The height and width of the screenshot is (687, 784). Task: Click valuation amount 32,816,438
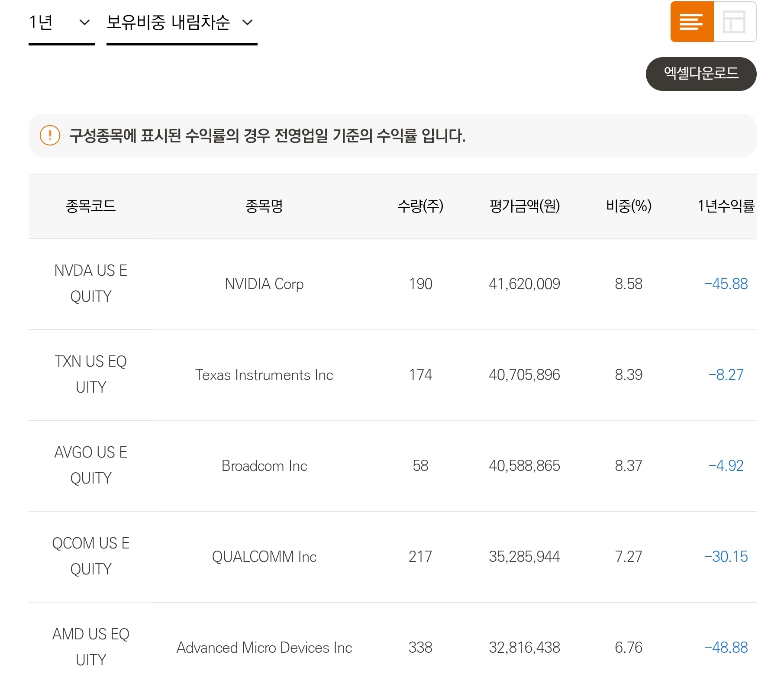pos(525,648)
